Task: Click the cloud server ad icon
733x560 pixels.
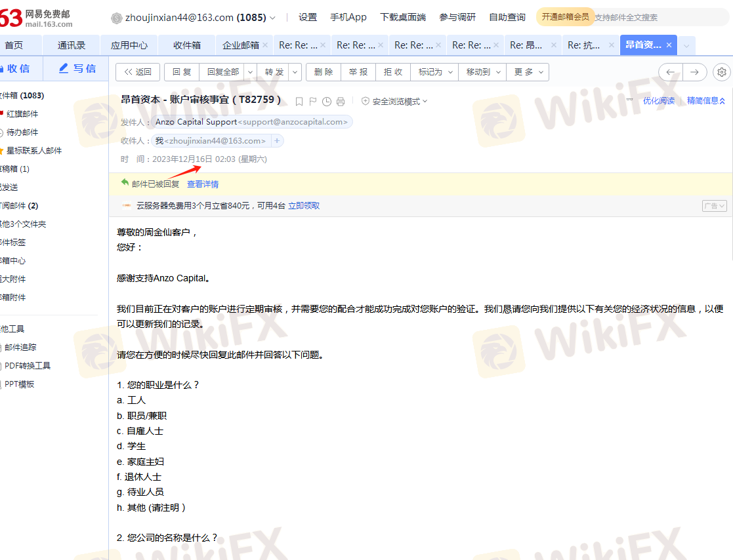Action: (x=126, y=205)
